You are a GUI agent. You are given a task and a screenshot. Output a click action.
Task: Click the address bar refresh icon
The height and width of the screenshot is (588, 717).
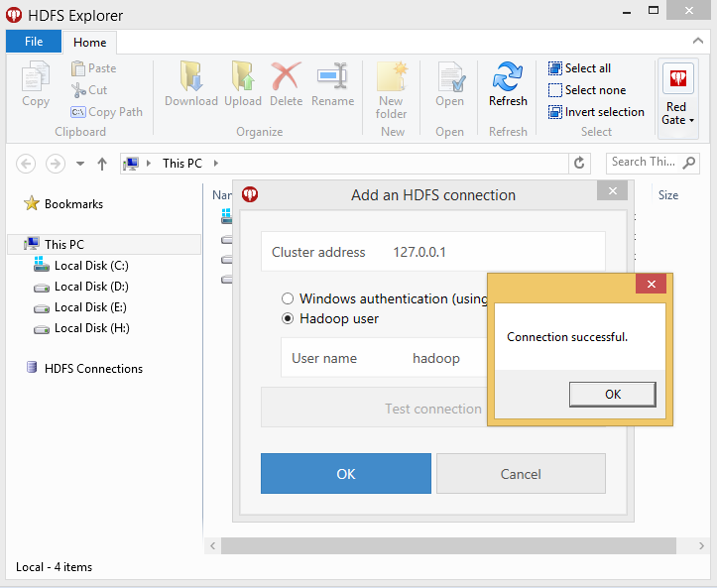click(579, 163)
